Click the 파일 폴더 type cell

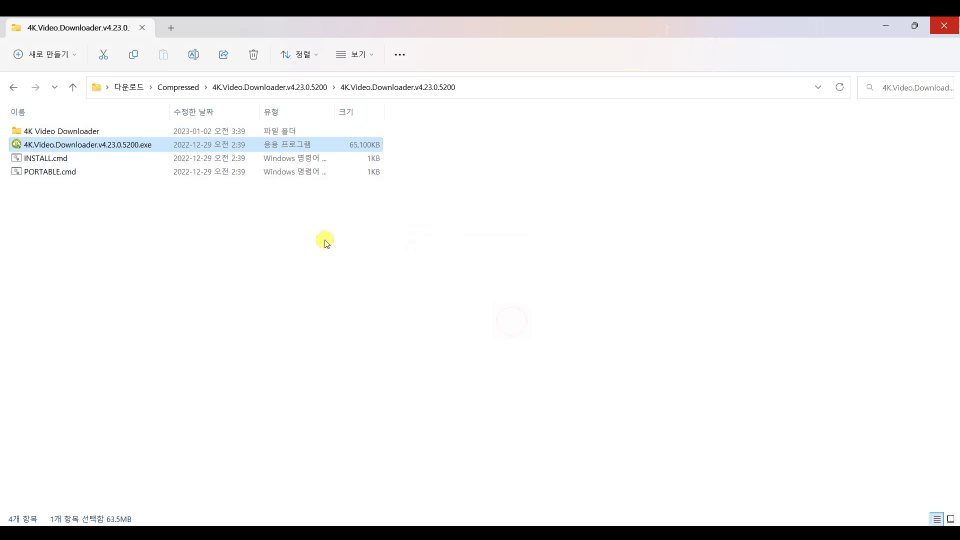pos(279,131)
